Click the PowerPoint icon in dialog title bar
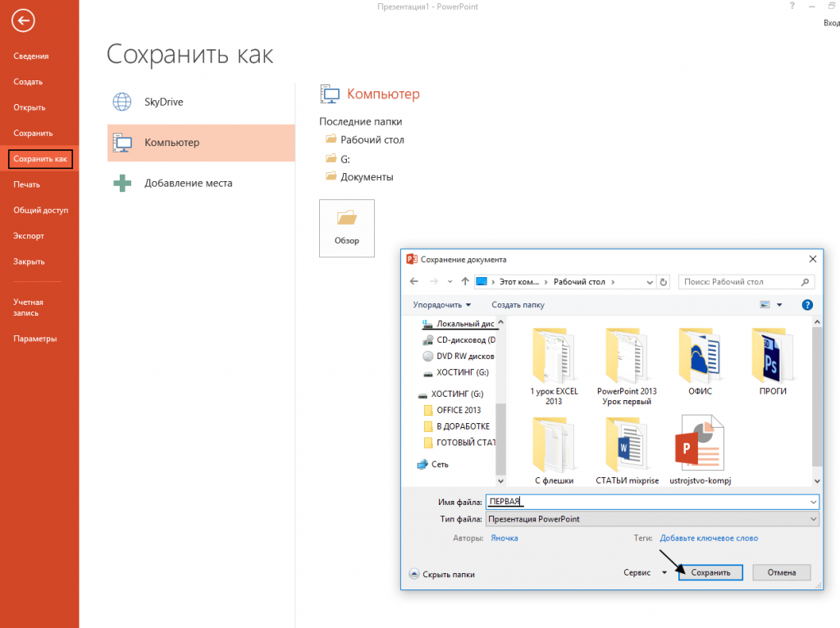 click(x=412, y=259)
